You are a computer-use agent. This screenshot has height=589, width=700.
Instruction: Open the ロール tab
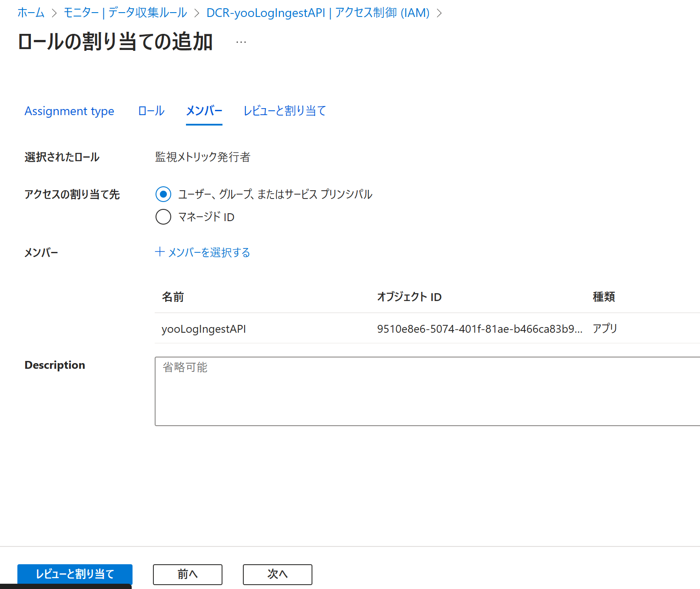(x=151, y=111)
